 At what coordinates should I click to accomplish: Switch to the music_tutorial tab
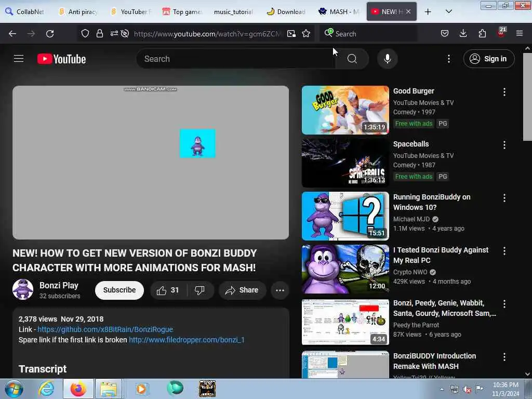233,11
